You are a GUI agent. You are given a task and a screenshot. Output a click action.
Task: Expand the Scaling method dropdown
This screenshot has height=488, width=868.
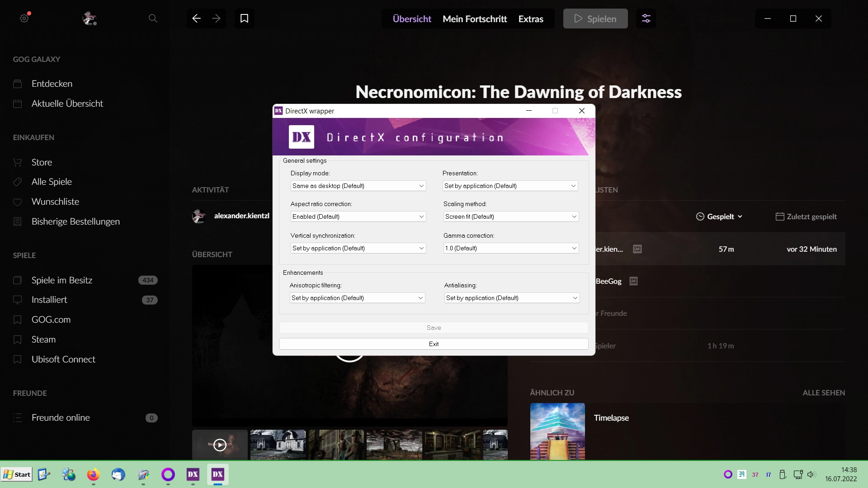click(511, 216)
